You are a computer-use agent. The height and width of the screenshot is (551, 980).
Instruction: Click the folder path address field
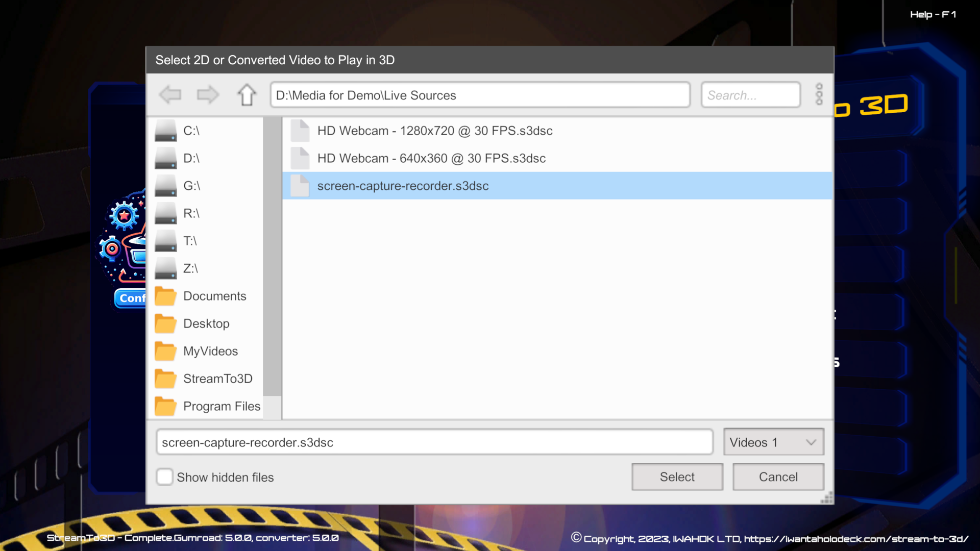(x=480, y=95)
